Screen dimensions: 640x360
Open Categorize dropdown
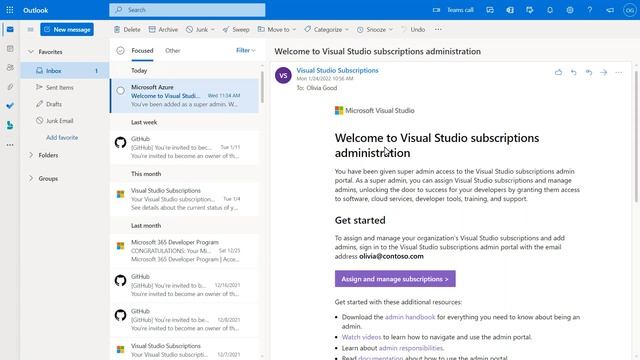(327, 29)
